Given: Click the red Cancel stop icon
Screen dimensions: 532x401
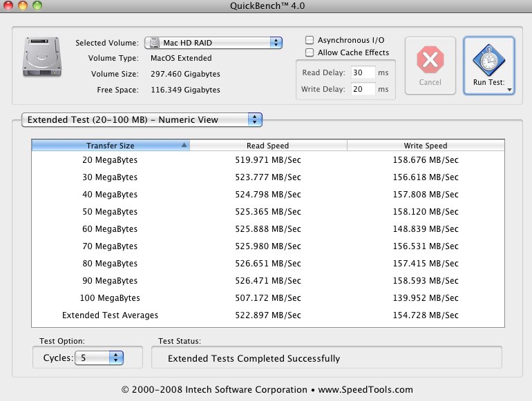Looking at the screenshot, I should pos(430,59).
